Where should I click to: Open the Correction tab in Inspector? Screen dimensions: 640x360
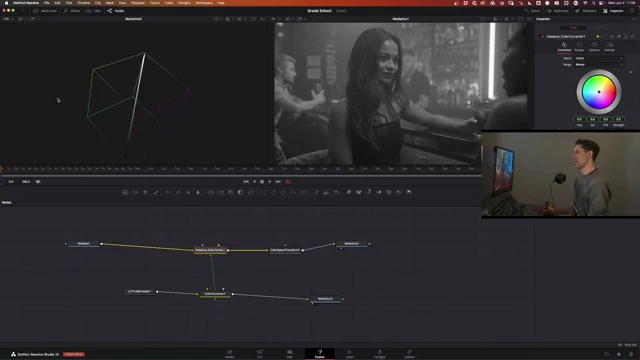(564, 47)
